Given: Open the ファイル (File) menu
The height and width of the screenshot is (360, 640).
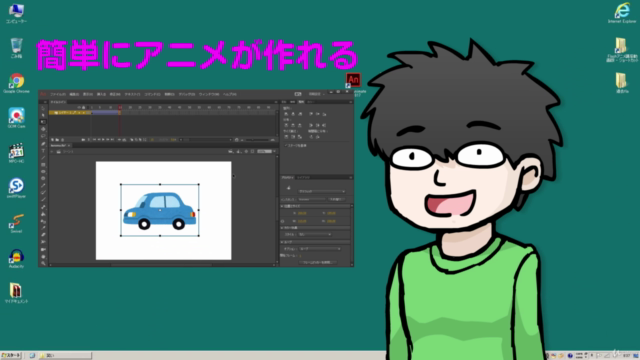Looking at the screenshot, I should click(x=58, y=94).
